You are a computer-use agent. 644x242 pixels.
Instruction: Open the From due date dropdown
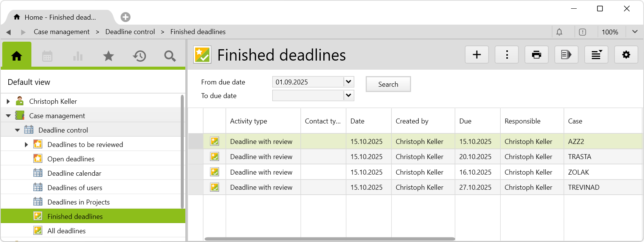click(349, 82)
